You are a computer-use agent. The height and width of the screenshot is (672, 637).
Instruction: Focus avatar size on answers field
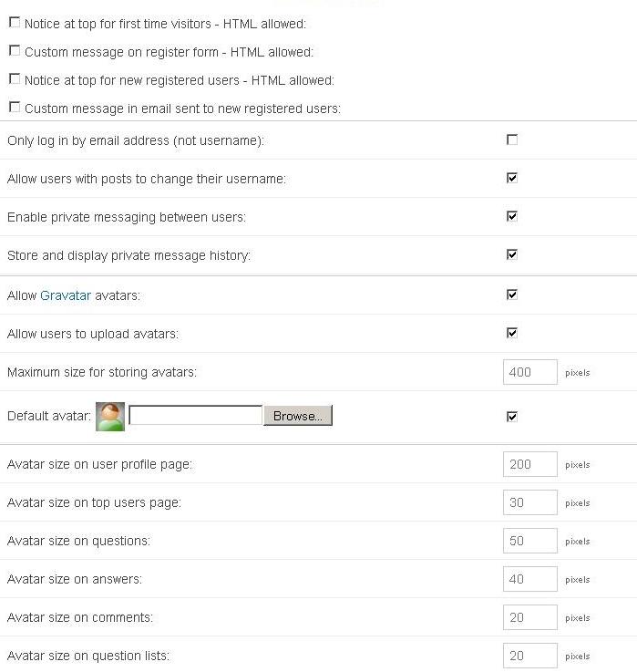[529, 579]
